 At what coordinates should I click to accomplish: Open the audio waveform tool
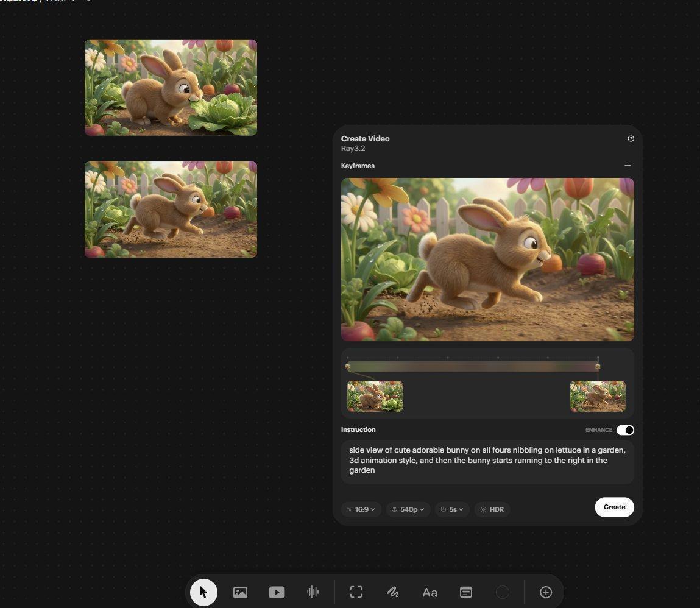[313, 592]
